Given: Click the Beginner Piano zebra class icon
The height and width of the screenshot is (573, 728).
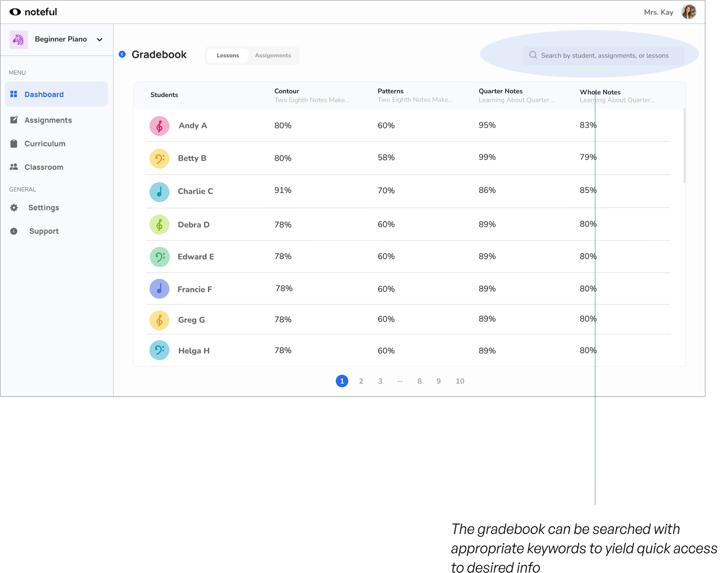Looking at the screenshot, I should pos(19,39).
